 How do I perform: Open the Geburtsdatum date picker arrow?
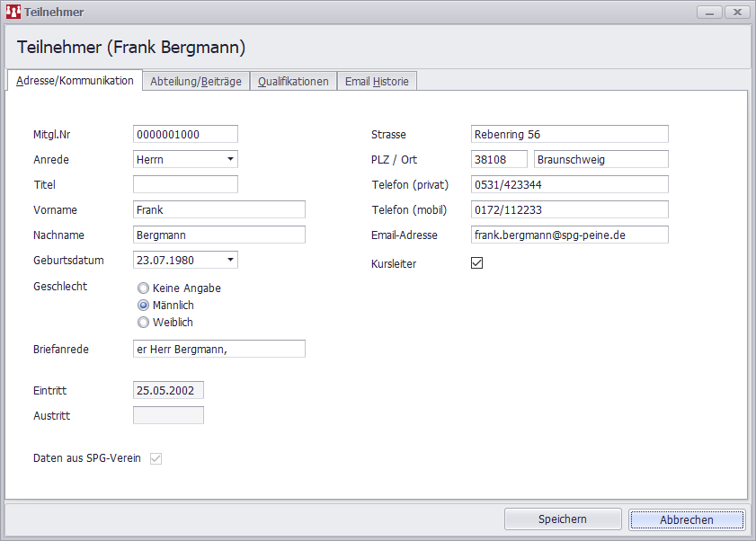[230, 260]
